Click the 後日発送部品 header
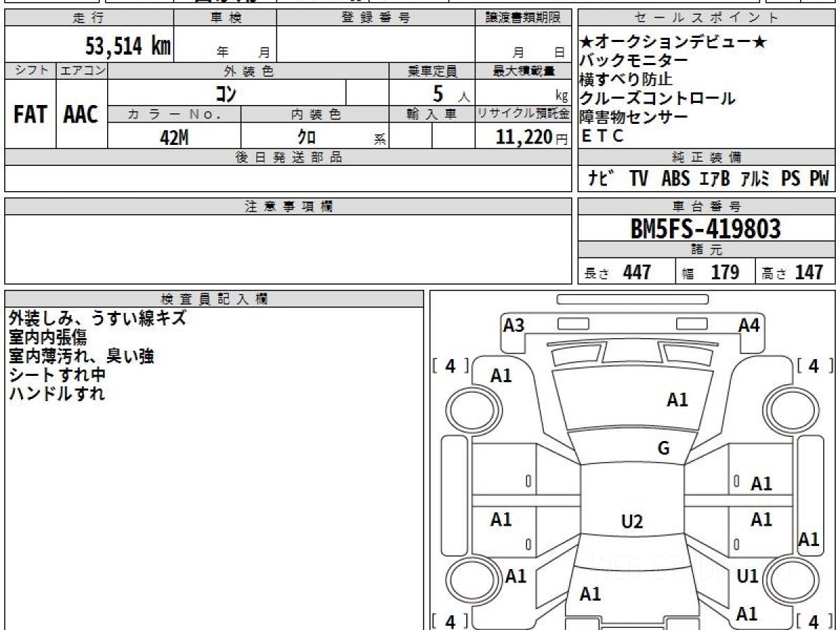The width and height of the screenshot is (840, 630). (288, 157)
